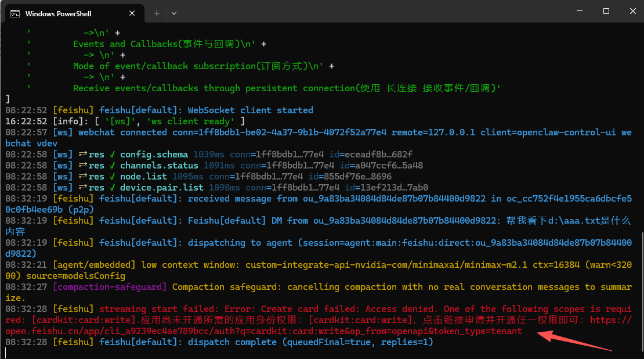Click the terminal scrollbar thumb

[642, 292]
